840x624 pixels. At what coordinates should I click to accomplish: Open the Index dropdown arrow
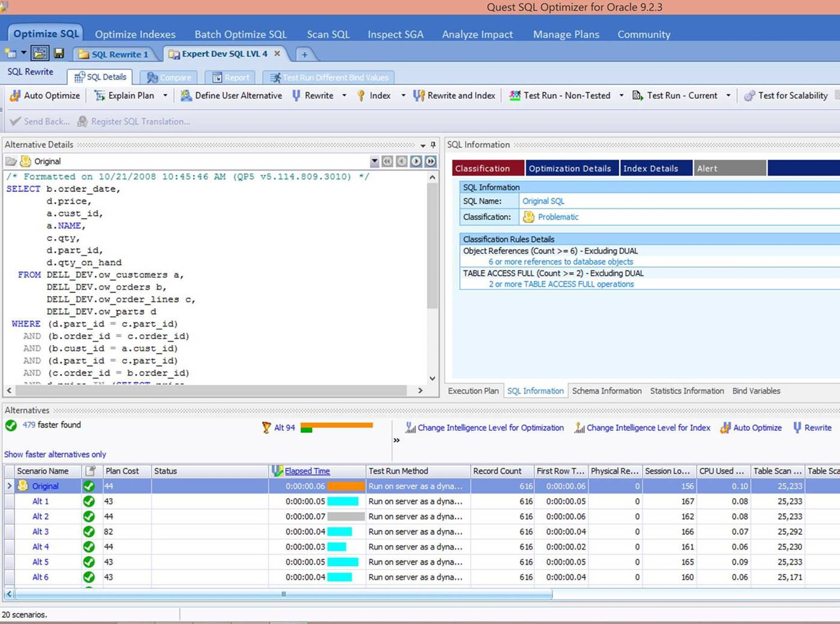point(403,96)
